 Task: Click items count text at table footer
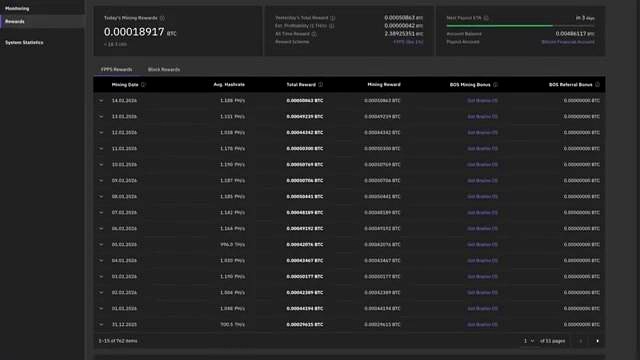[x=118, y=341]
